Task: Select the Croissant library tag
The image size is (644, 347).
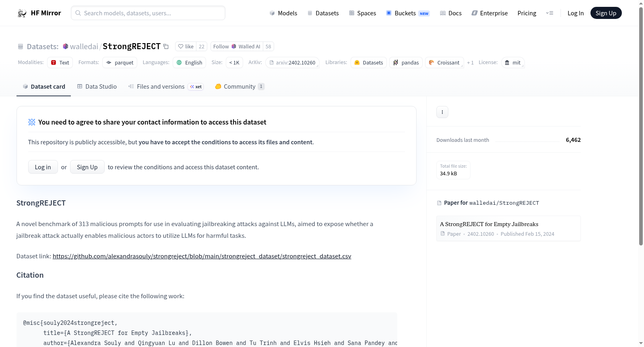Action: pos(444,62)
